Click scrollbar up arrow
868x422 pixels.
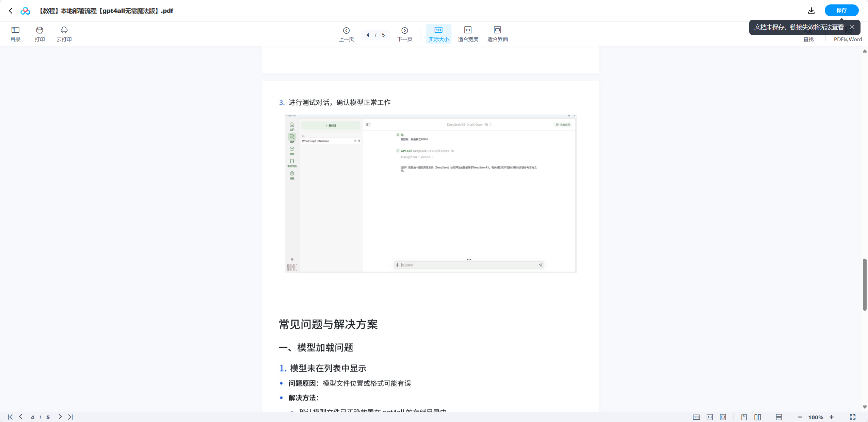coord(865,51)
